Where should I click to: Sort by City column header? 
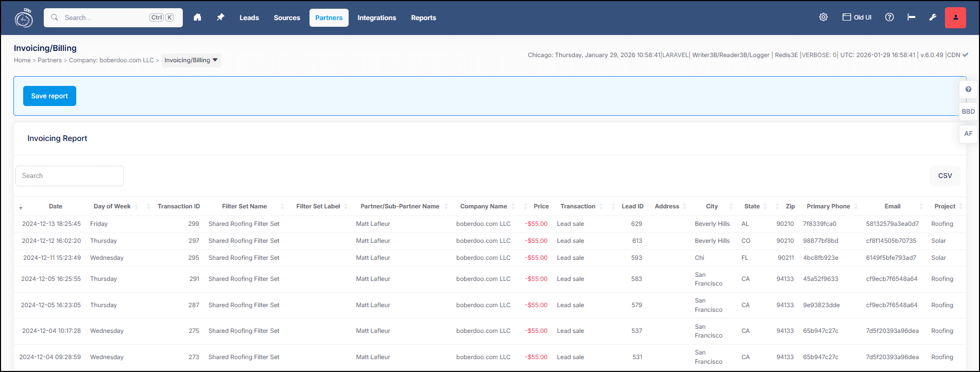712,206
